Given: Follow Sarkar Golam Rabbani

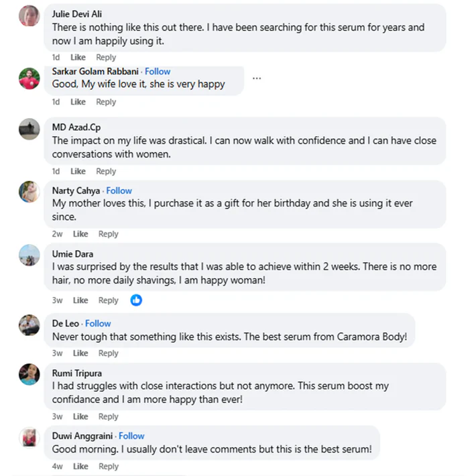Looking at the screenshot, I should pyautogui.click(x=158, y=71).
